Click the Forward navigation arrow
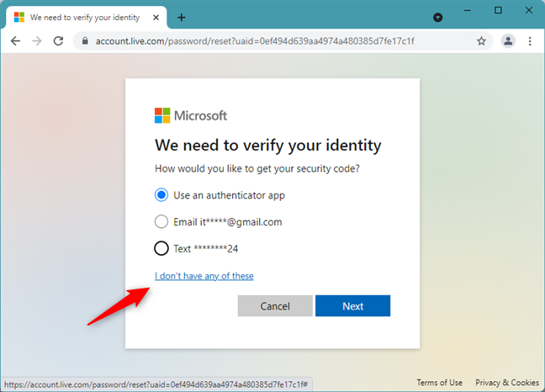The width and height of the screenshot is (545, 392). (x=37, y=40)
